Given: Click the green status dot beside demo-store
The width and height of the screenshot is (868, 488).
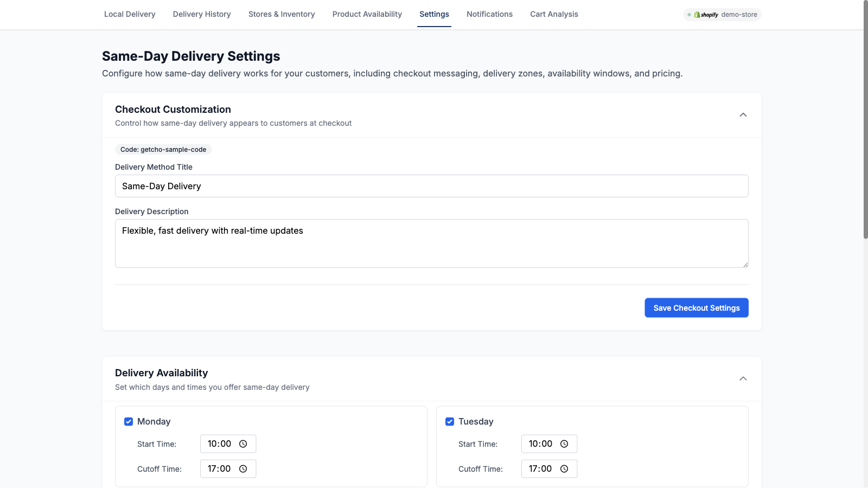Looking at the screenshot, I should (x=689, y=15).
